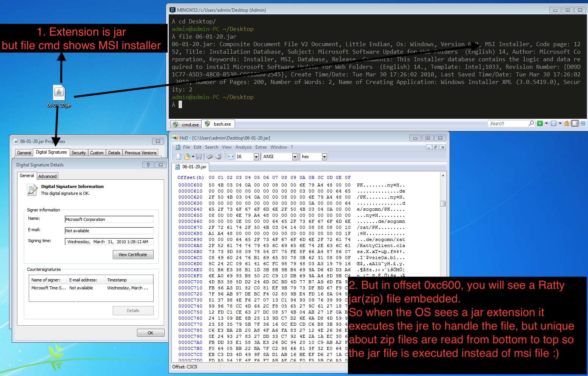Viewport: 588px width, 376px height.
Task: Expand the ANSI charset dropdown
Action: [295, 157]
